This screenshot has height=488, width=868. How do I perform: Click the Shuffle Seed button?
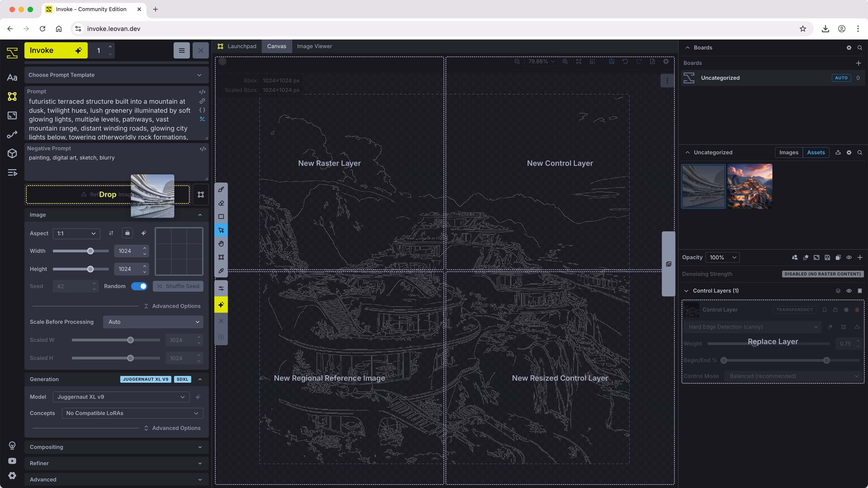point(178,286)
